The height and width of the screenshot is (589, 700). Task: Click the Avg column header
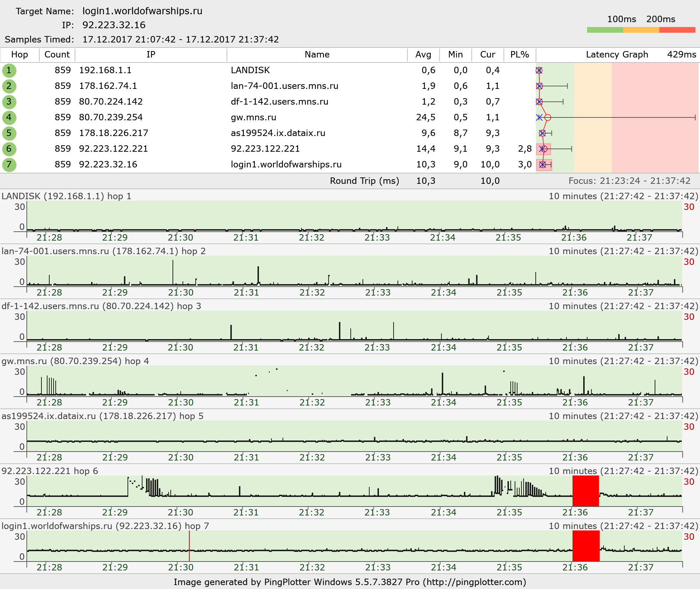point(423,55)
